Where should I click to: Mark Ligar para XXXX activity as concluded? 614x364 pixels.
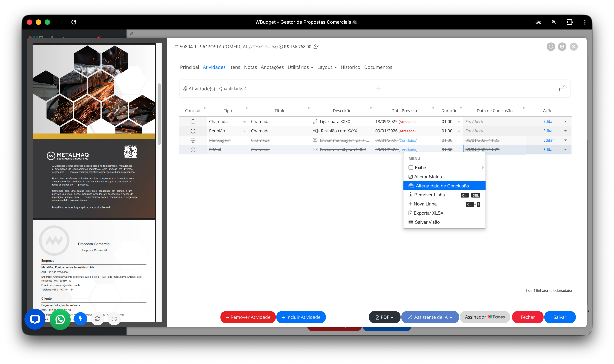[193, 122]
